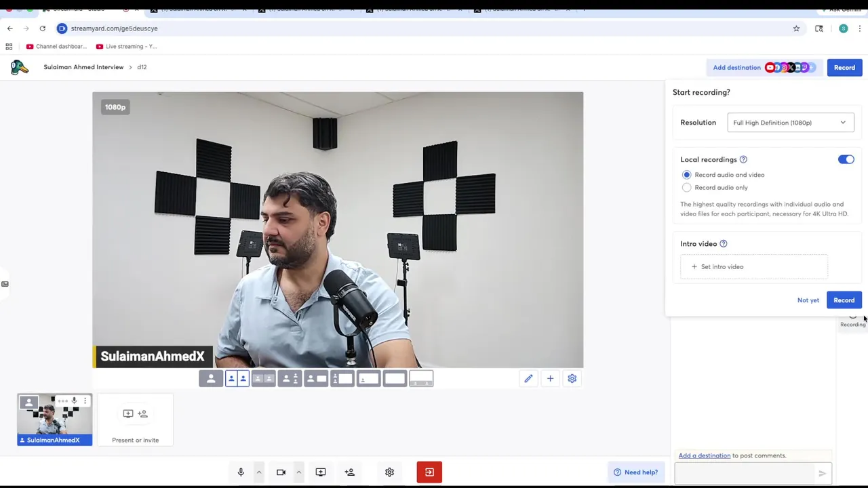868x488 pixels.
Task: Select the blank full-screen cinema layout icon
Action: [395, 379]
